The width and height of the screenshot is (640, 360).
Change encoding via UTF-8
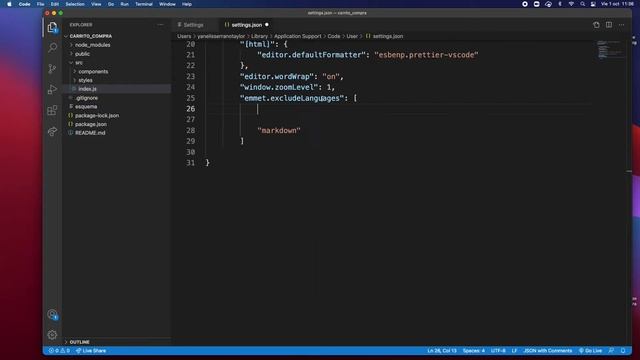click(x=498, y=351)
